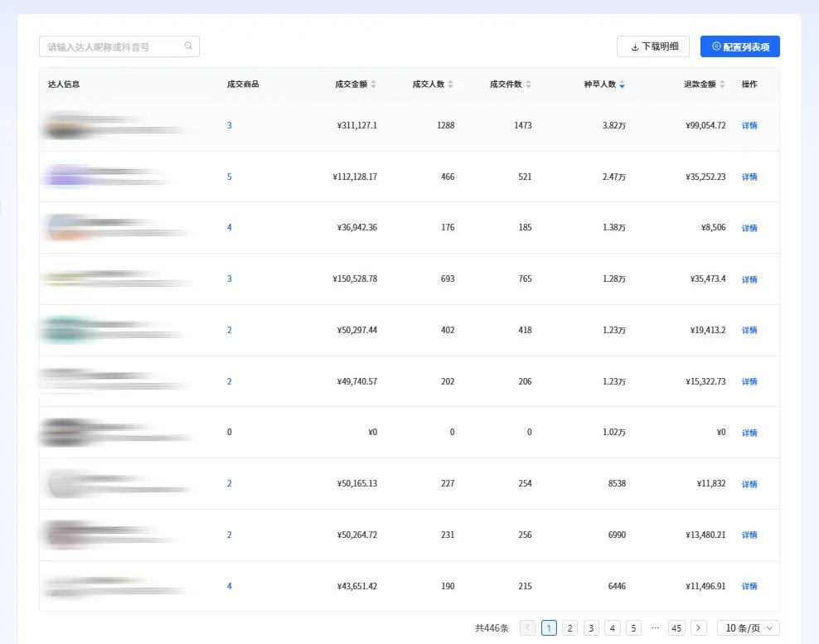The height and width of the screenshot is (644, 819).
Task: Open 详情 for the ¥311,127.1 row
Action: pos(749,125)
